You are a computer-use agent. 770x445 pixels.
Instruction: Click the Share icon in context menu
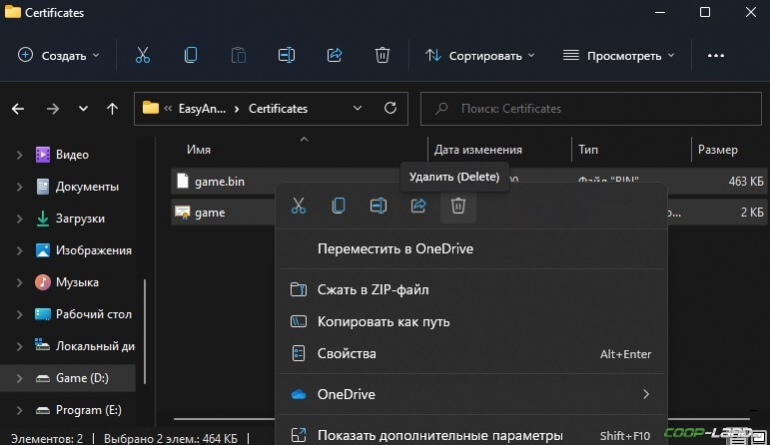(418, 206)
